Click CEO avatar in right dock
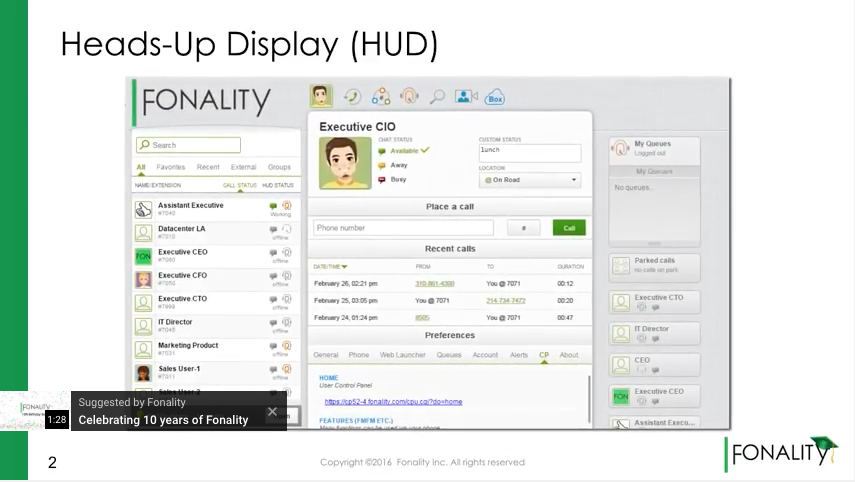 pyautogui.click(x=621, y=365)
